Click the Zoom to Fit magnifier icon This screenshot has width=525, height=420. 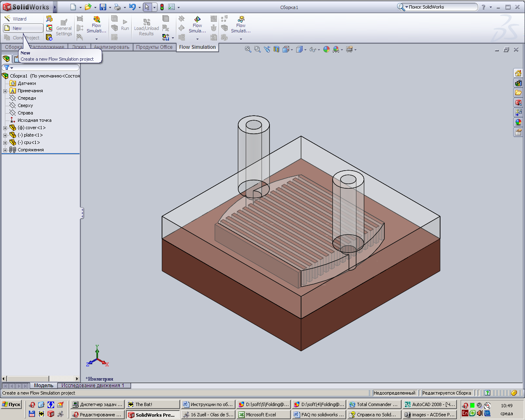click(248, 49)
